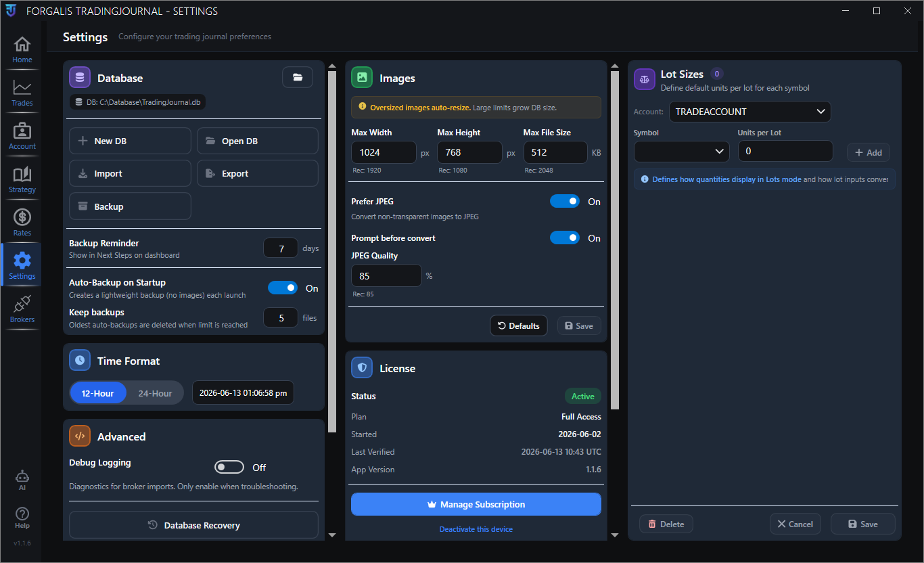924x563 pixels.
Task: Click the Max Height field
Action: [469, 152]
